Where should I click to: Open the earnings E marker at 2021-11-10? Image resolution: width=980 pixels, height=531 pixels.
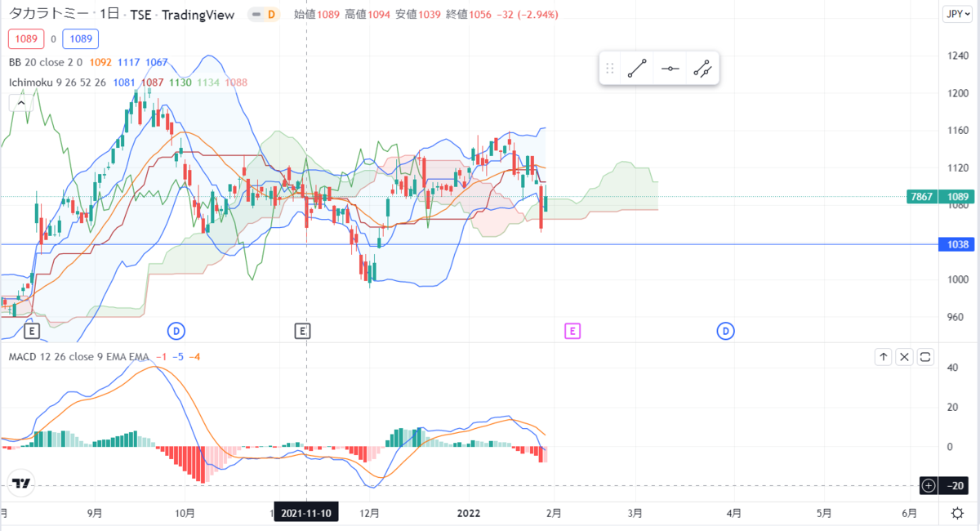(302, 331)
